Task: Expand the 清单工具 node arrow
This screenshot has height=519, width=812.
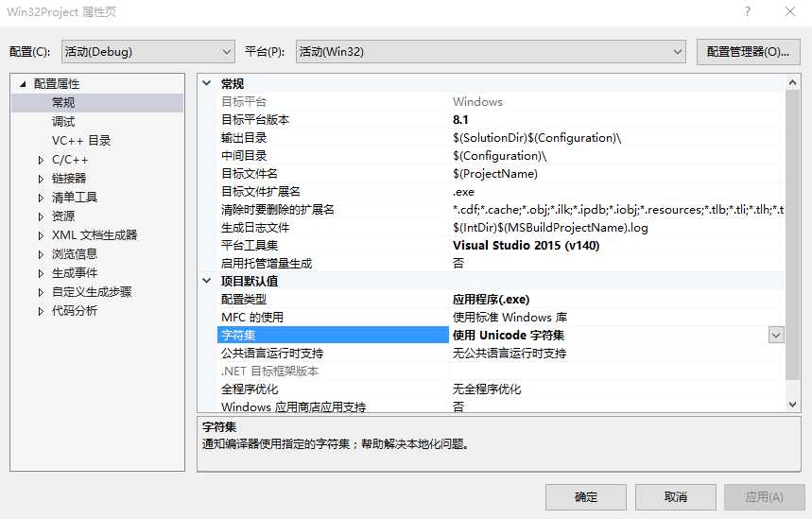Action: [x=41, y=198]
